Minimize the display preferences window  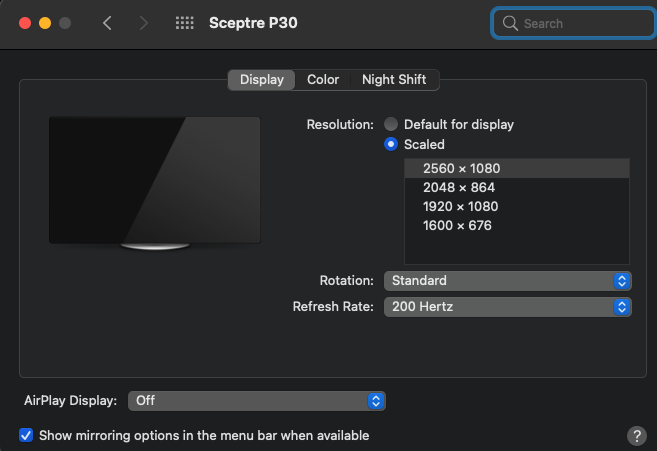[x=44, y=22]
